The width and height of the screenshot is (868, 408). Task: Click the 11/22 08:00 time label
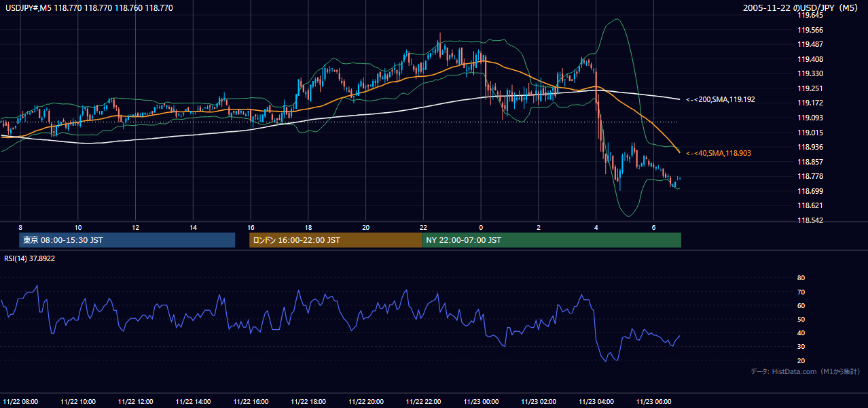coord(21,401)
